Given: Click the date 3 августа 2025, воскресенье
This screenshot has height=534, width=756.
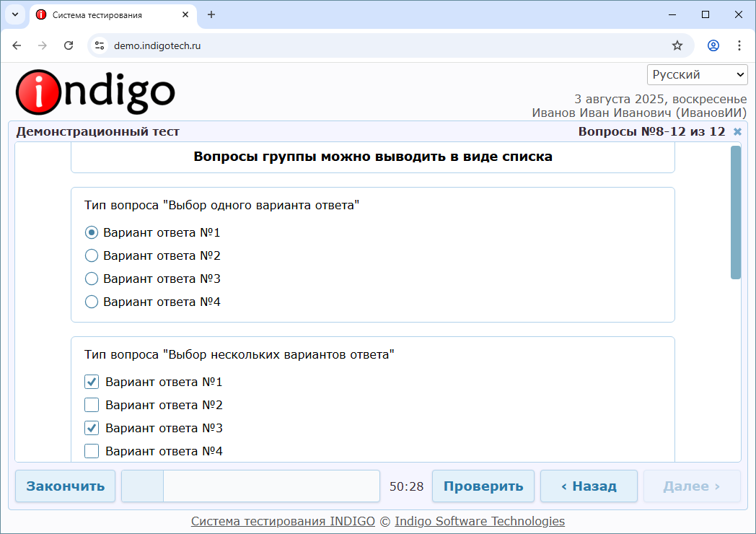Looking at the screenshot, I should 661,100.
